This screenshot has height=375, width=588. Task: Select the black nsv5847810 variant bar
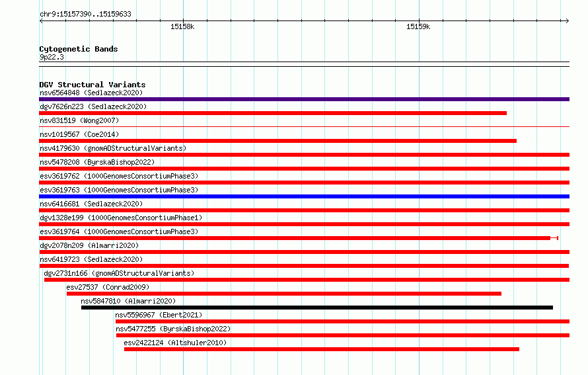point(317,308)
